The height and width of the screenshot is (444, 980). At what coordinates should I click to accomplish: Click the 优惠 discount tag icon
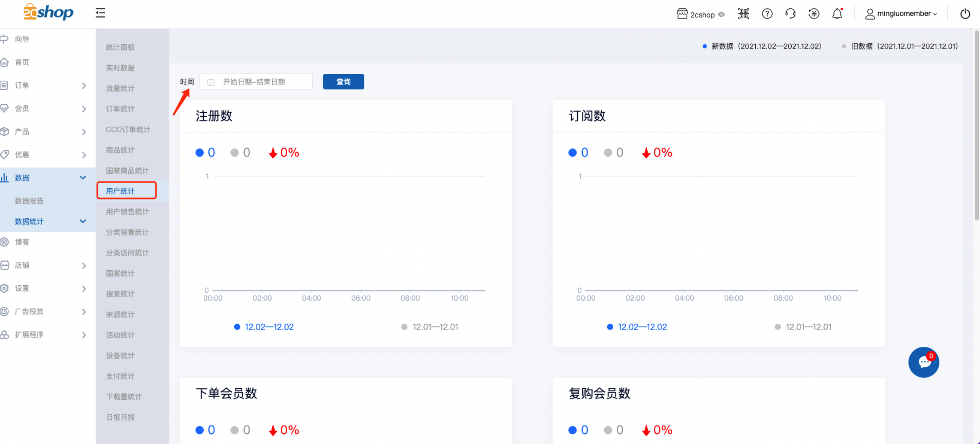[4, 155]
